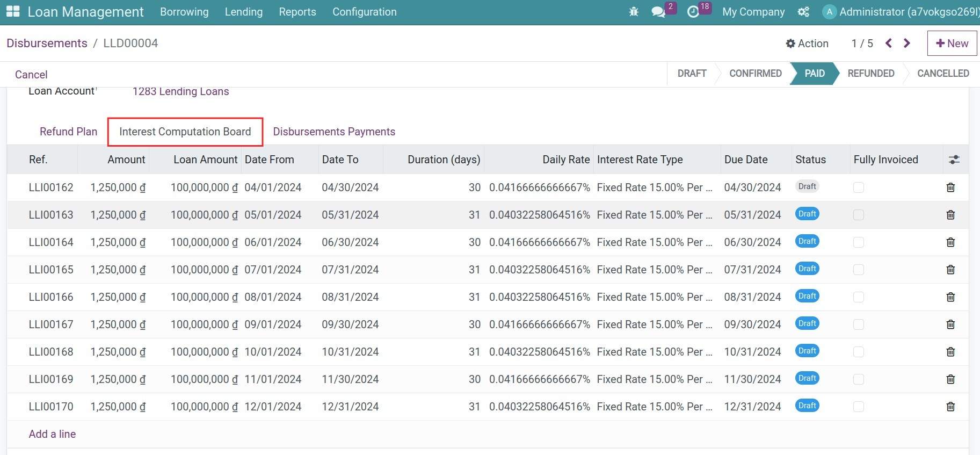
Task: Click the Cancel button
Action: tap(31, 75)
